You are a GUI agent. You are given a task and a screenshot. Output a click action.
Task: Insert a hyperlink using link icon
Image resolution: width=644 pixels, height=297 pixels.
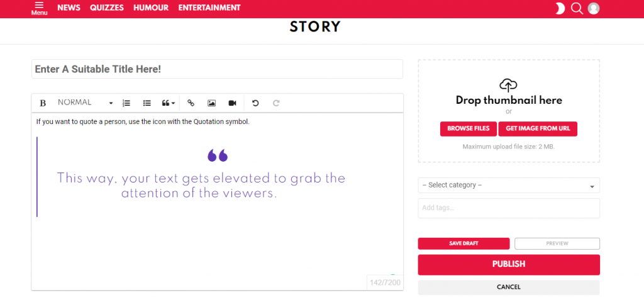point(191,103)
